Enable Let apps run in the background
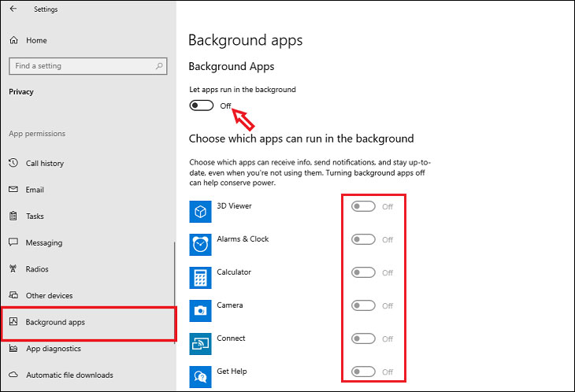This screenshot has height=392, width=575. tap(202, 105)
